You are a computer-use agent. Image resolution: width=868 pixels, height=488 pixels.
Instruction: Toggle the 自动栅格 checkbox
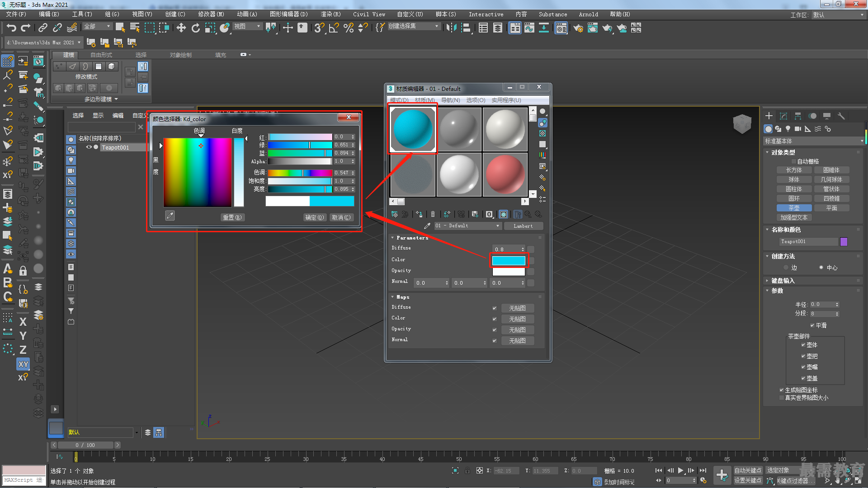[794, 161]
